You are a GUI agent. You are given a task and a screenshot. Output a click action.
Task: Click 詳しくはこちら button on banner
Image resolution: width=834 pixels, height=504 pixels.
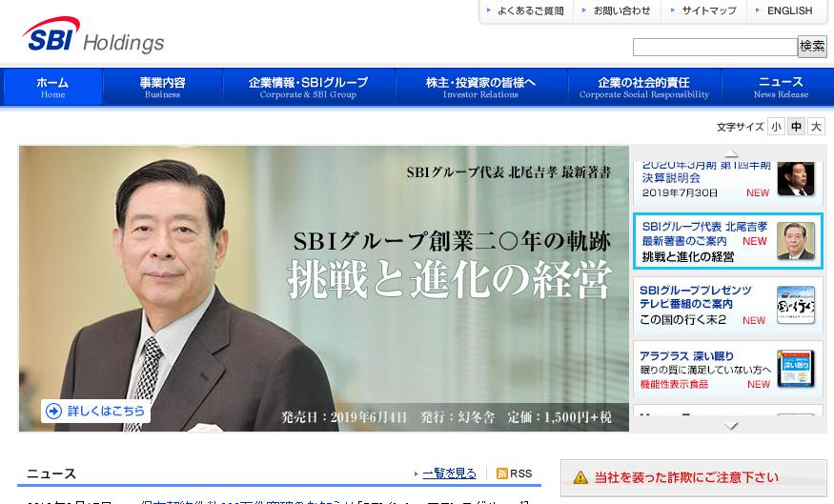tap(95, 411)
